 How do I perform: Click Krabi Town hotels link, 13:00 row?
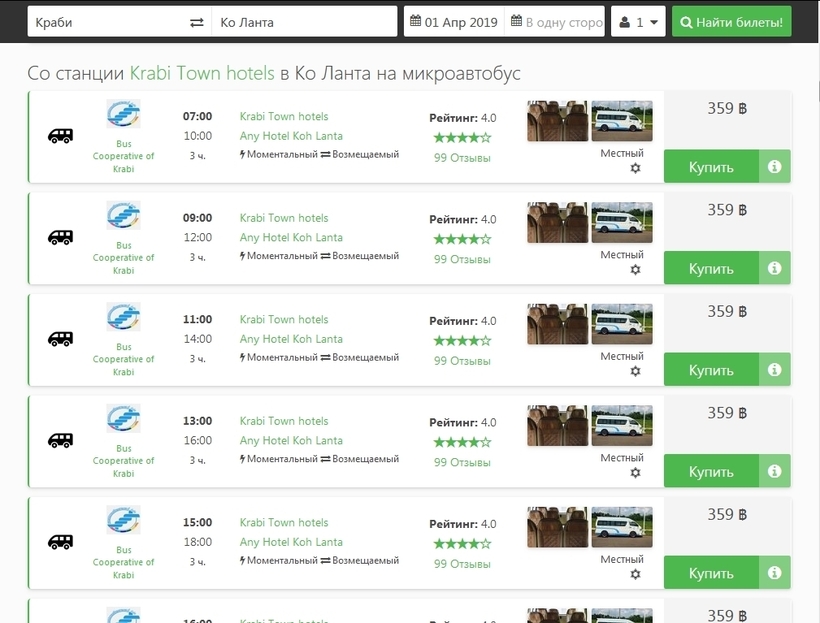(x=284, y=421)
